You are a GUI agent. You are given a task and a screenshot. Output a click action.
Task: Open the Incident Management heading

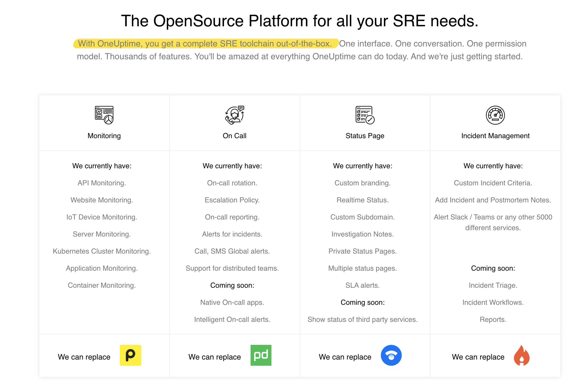[495, 136]
